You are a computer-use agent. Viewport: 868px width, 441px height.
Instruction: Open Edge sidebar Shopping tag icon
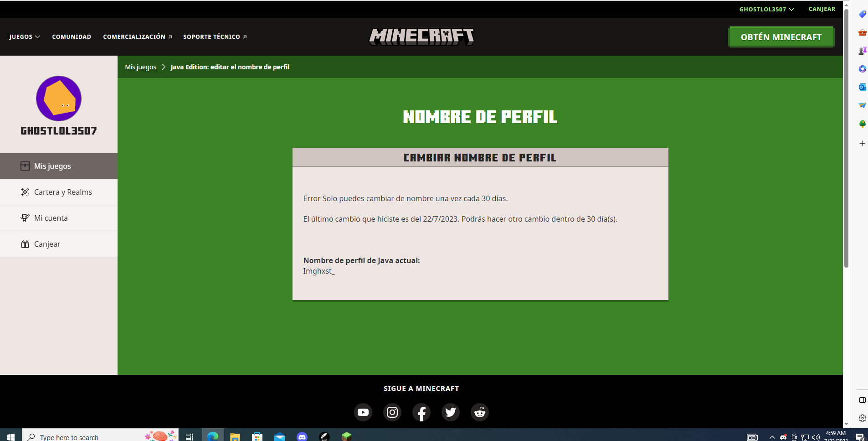click(862, 14)
